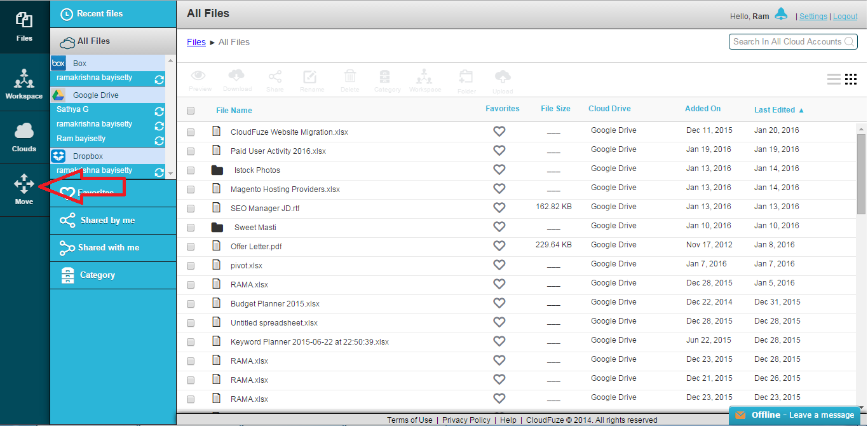Switch to grid view layout

coord(851,79)
